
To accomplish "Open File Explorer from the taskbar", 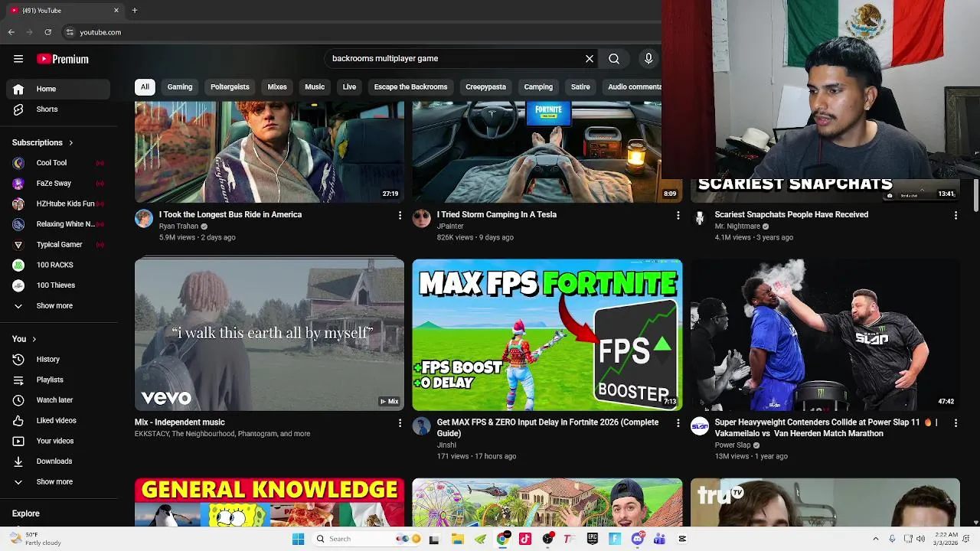I will [458, 539].
